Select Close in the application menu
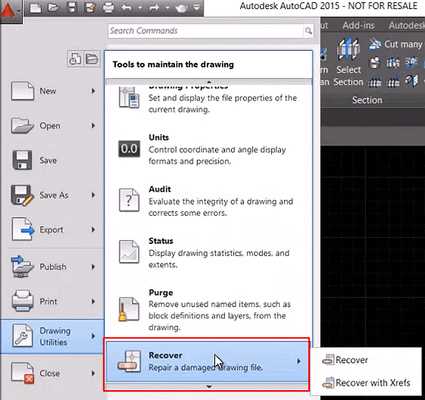Screen dimensions: 425x400 pos(52,373)
